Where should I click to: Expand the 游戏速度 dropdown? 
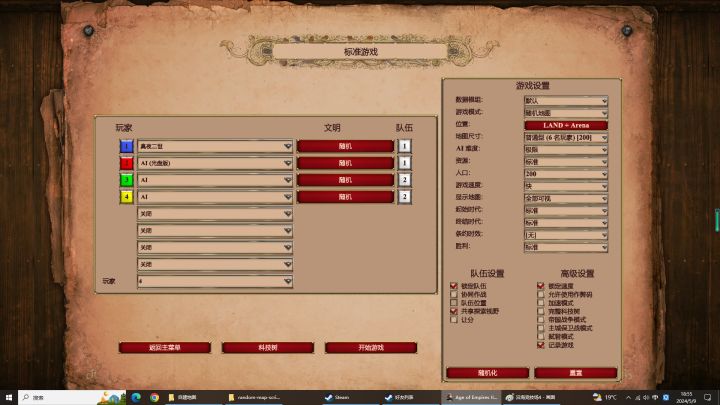(566, 186)
